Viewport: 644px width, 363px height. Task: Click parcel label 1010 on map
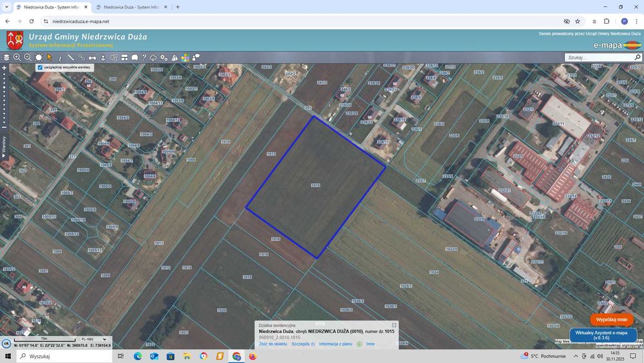[x=225, y=141]
